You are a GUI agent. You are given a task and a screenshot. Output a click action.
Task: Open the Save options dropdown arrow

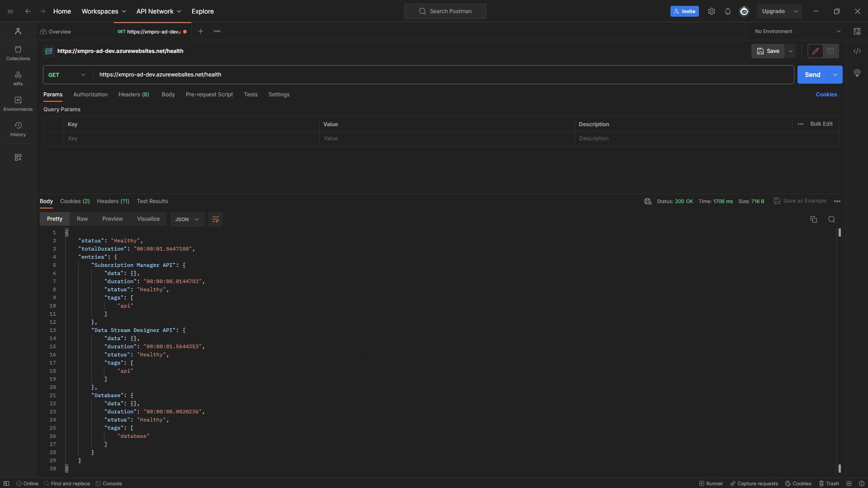pyautogui.click(x=791, y=51)
